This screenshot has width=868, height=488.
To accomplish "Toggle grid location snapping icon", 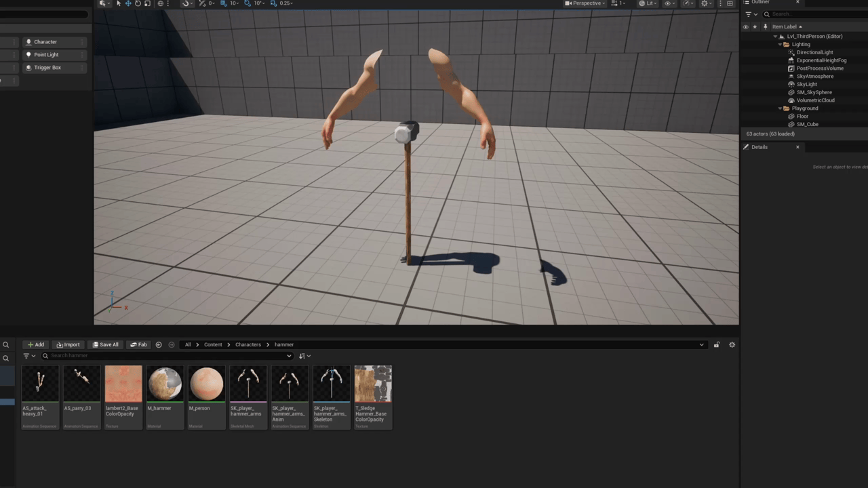I will tap(224, 3).
